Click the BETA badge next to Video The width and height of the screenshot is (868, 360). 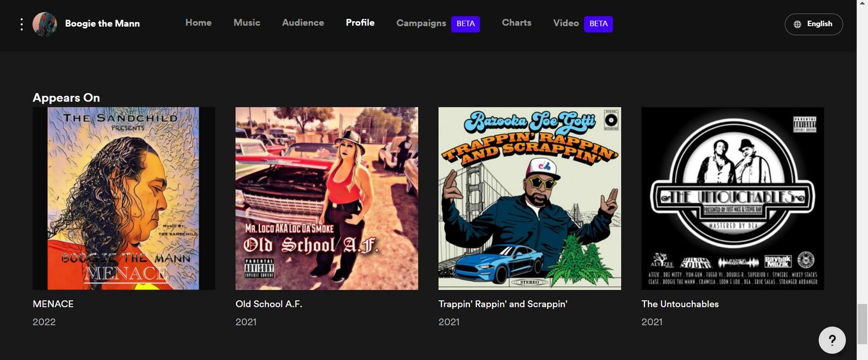click(x=598, y=24)
